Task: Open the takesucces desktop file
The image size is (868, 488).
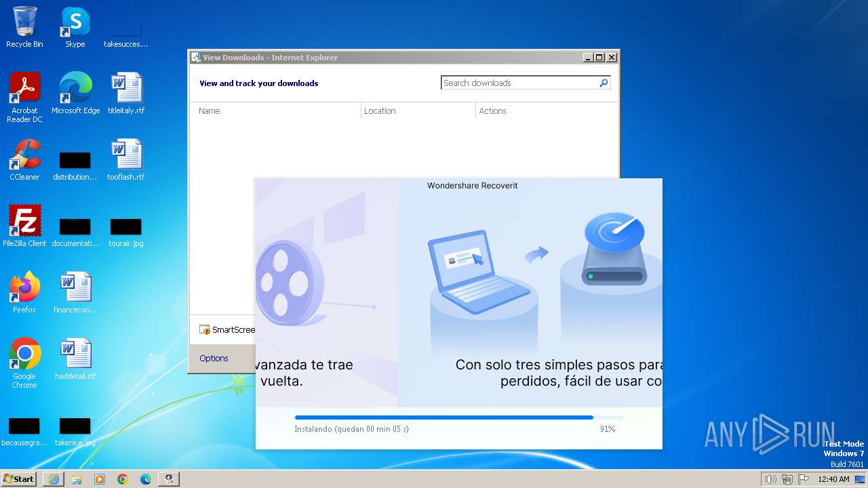Action: (125, 27)
